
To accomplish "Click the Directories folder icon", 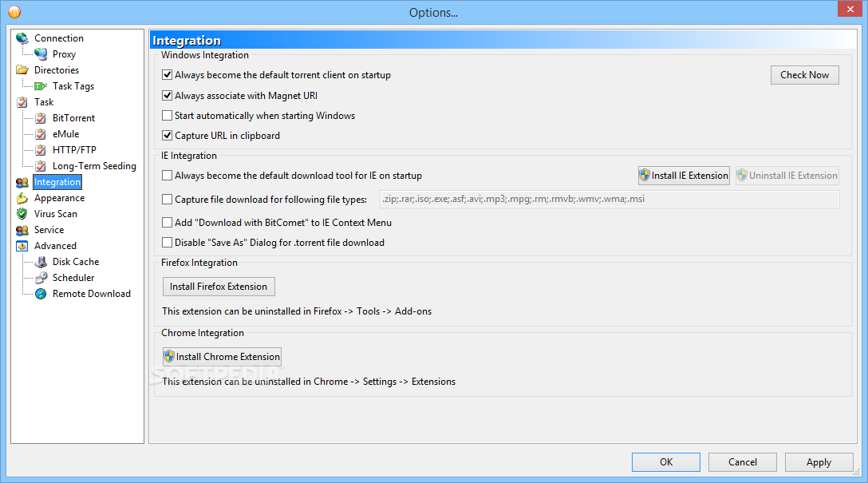I will pos(22,70).
